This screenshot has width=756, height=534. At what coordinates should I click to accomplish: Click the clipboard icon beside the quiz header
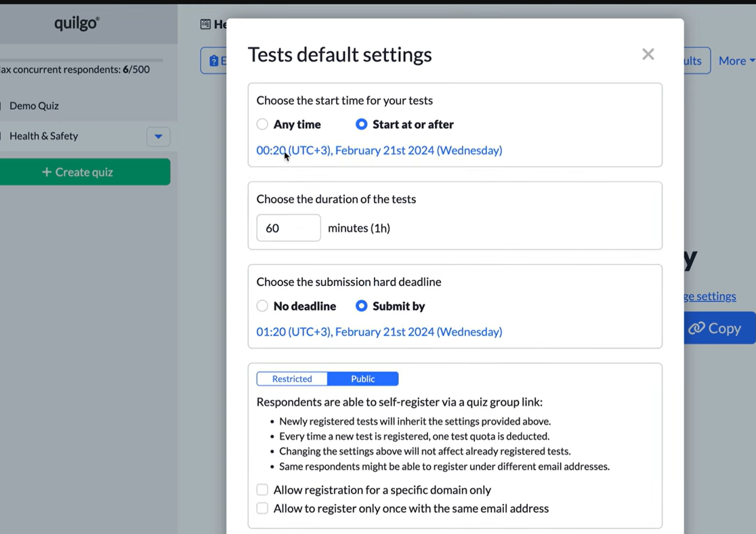[x=205, y=24]
